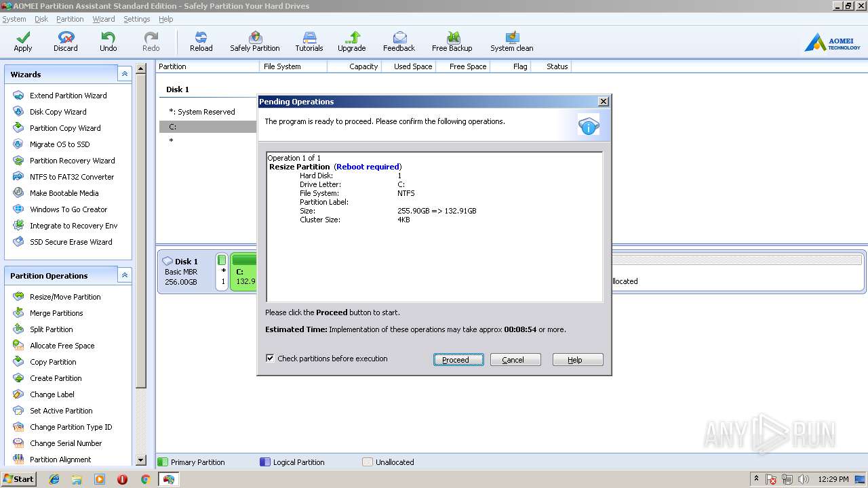Viewport: 868px width, 488px height.
Task: Launch Free Backup from toolbar
Action: 452,42
